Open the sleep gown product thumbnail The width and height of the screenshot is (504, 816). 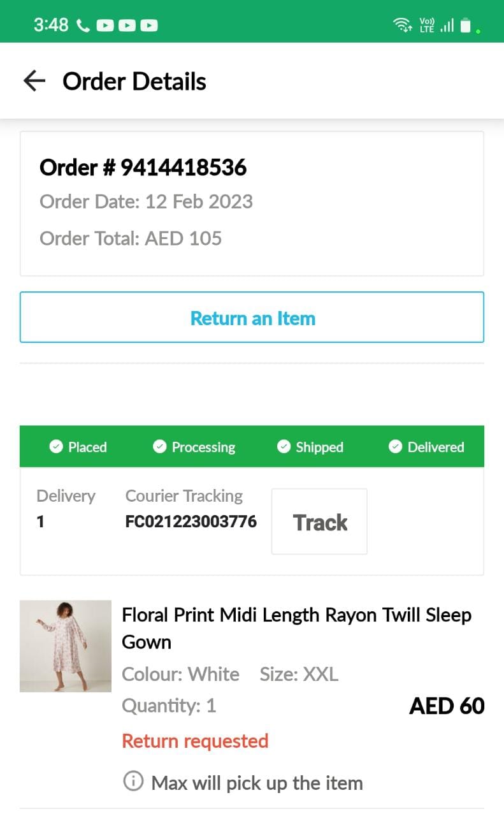[66, 646]
